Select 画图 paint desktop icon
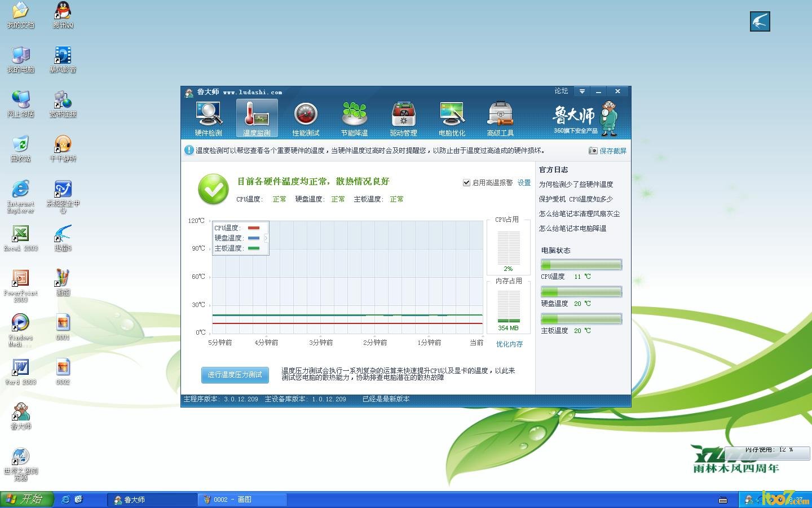This screenshot has width=812, height=508. point(63,283)
